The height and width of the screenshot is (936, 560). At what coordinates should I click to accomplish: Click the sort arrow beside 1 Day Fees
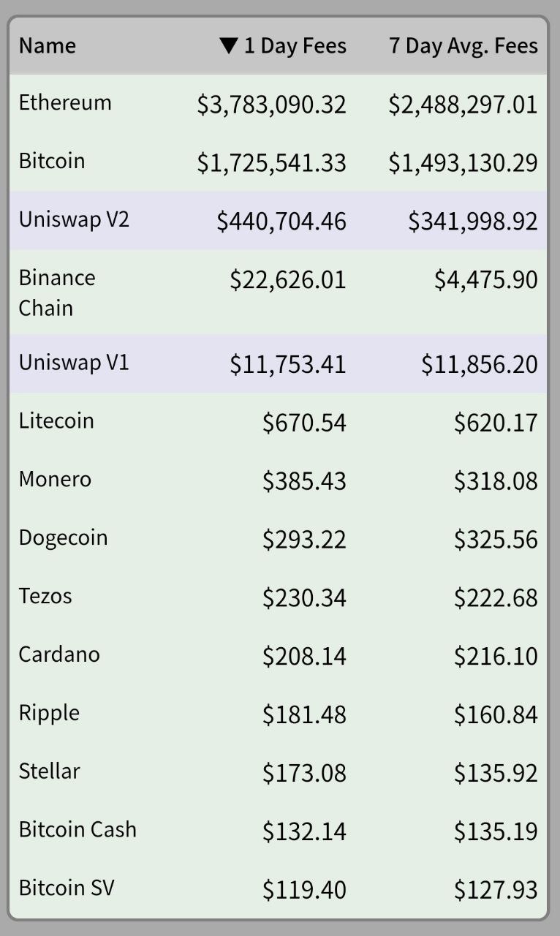[228, 46]
